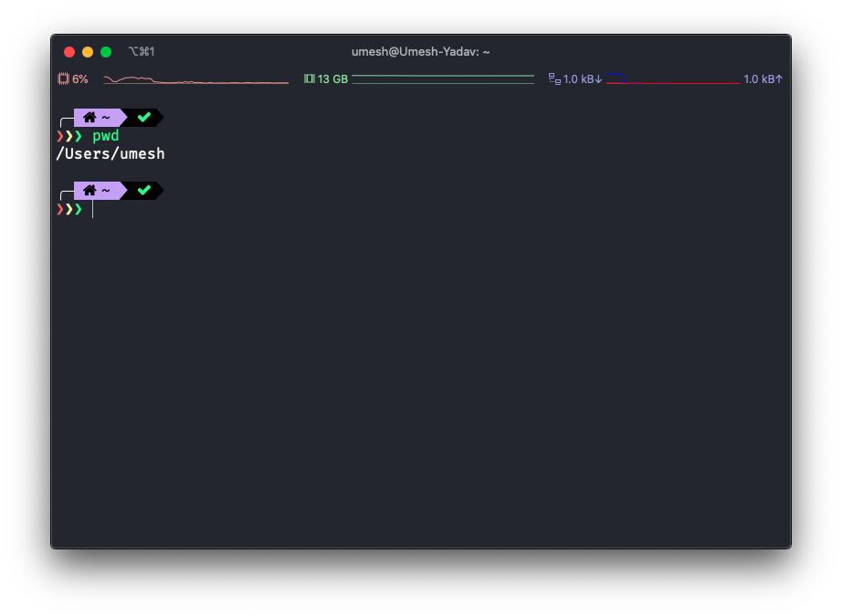Click the home icon above the pwd command
The image size is (842, 616).
(89, 118)
